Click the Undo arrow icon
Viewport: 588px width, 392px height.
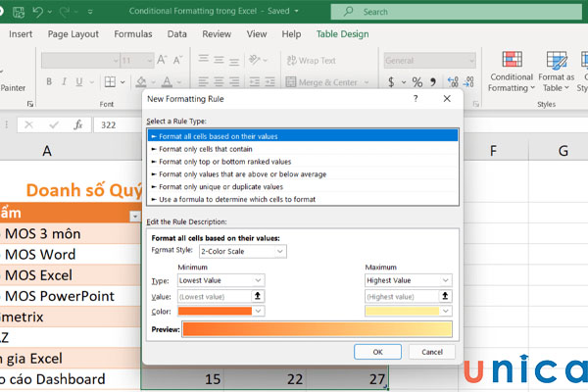coord(37,12)
